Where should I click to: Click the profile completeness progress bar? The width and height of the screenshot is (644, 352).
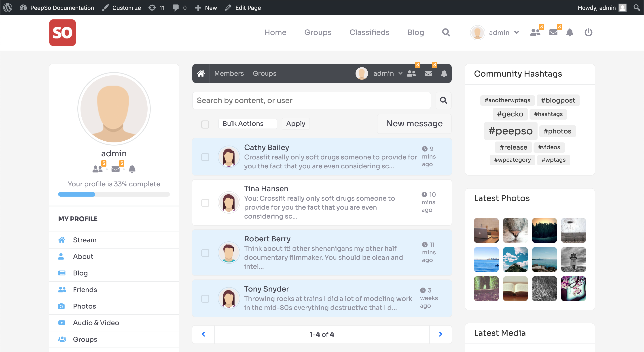[x=114, y=194]
